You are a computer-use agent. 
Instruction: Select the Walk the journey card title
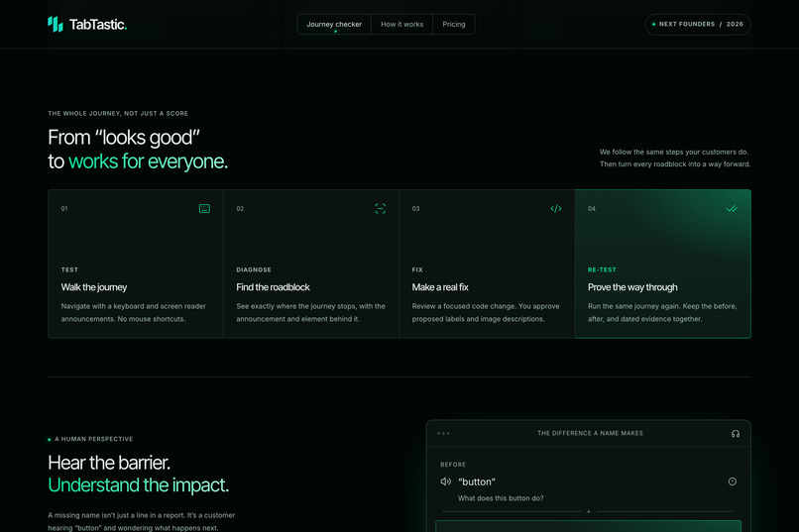pos(94,287)
